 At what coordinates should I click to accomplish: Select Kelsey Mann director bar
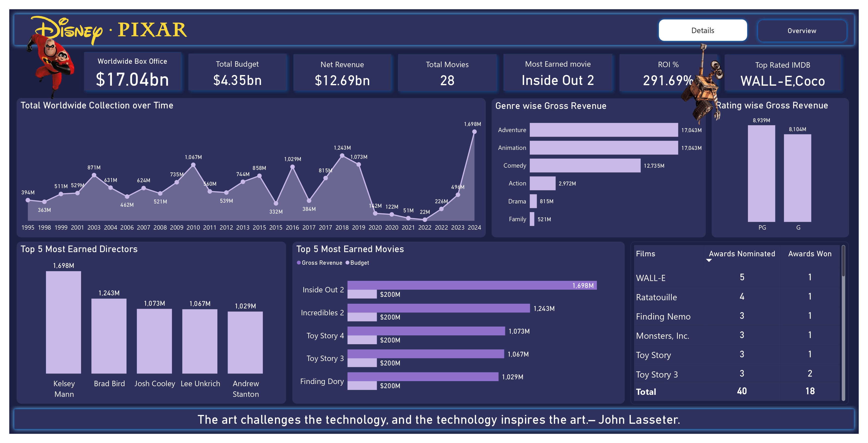click(x=63, y=322)
